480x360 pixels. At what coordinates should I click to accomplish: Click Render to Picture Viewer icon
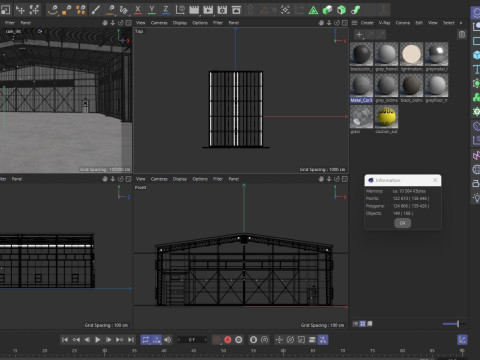click(x=208, y=10)
